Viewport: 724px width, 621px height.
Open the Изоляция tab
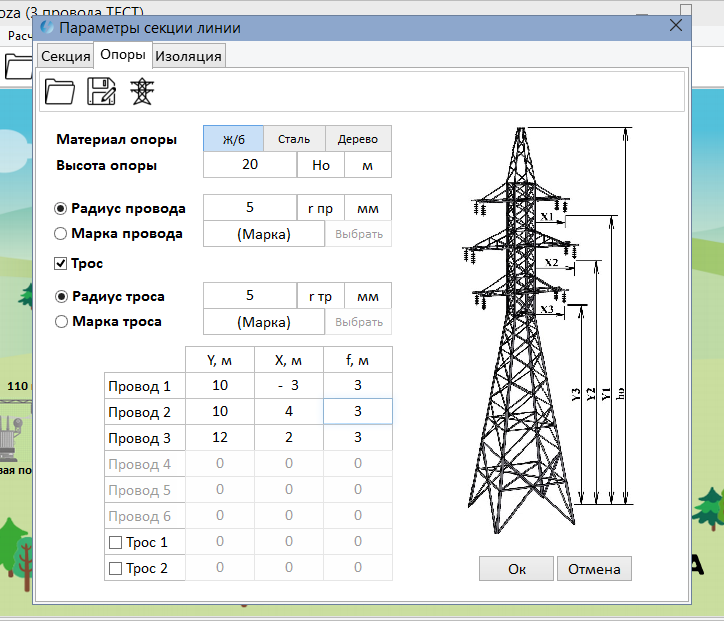pos(188,56)
